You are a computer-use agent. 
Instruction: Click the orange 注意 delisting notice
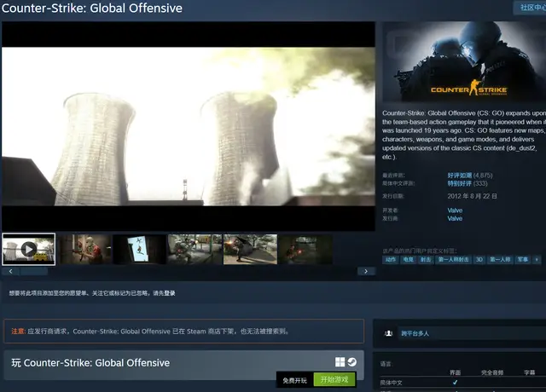(184, 331)
